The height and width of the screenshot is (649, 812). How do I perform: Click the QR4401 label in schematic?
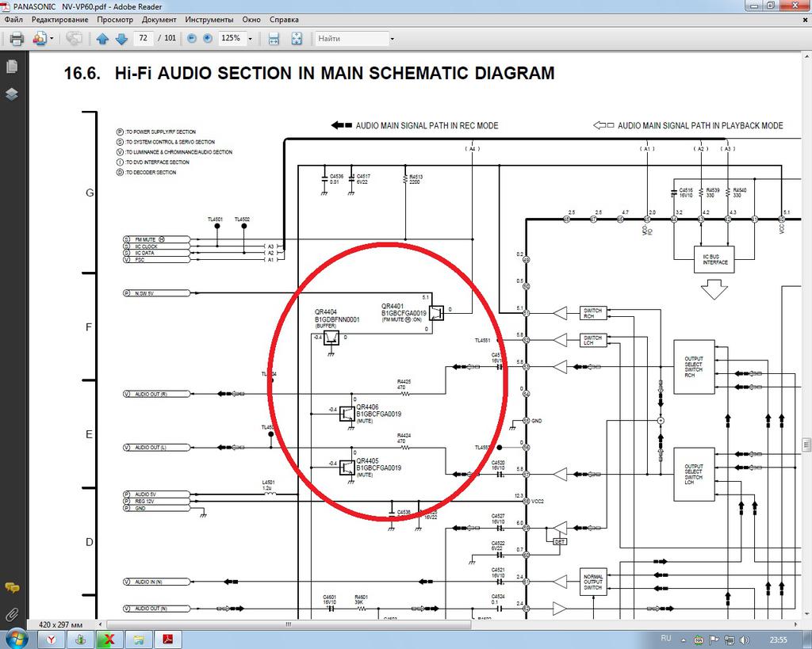coord(393,307)
